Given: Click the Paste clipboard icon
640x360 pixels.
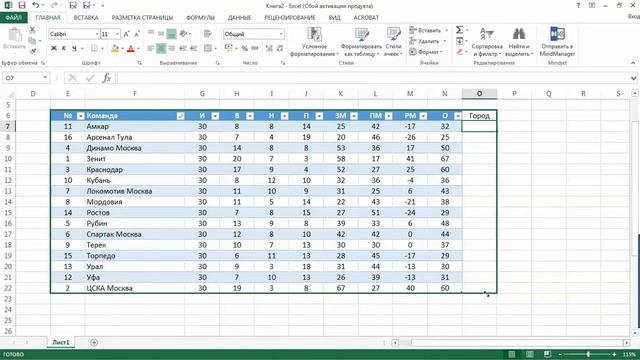Looking at the screenshot, I should (15, 36).
